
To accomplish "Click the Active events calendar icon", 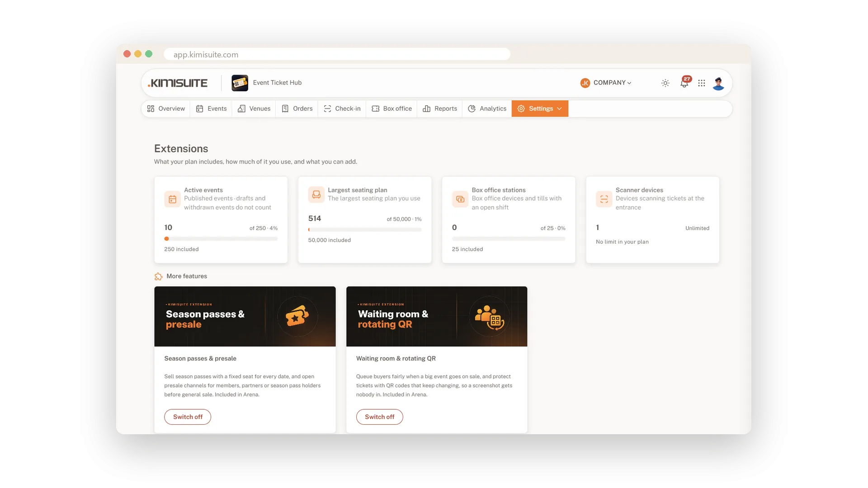I will coord(172,199).
